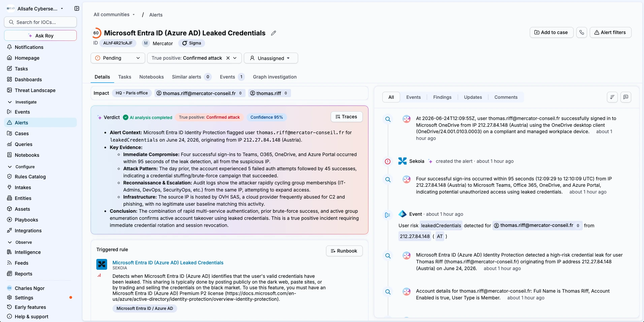Switch to the Similar alerts tab

(x=191, y=77)
